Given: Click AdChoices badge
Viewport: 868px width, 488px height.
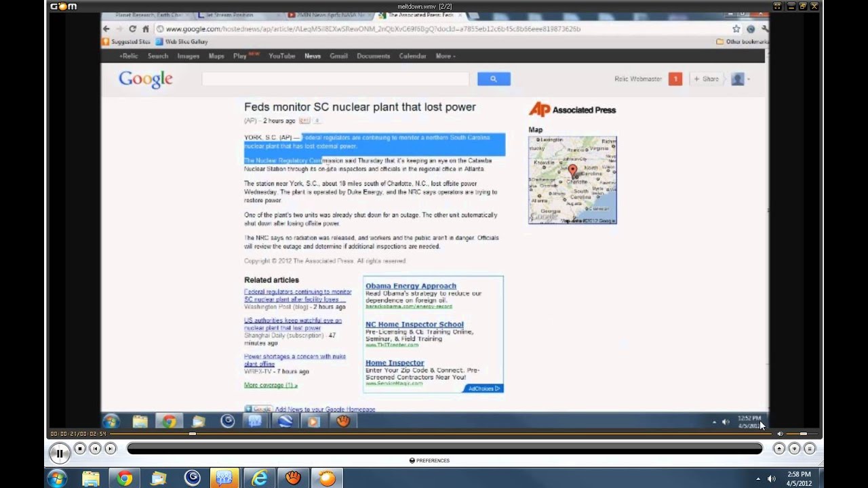Looking at the screenshot, I should (x=483, y=388).
